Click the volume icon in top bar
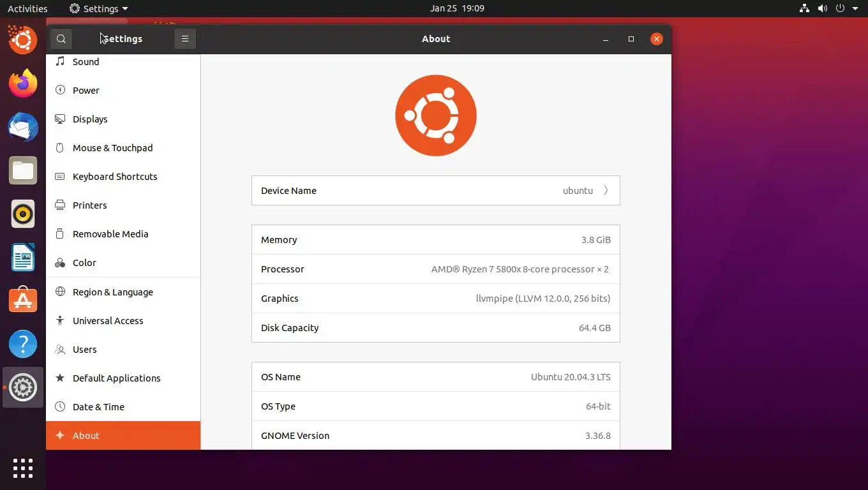 [823, 8]
